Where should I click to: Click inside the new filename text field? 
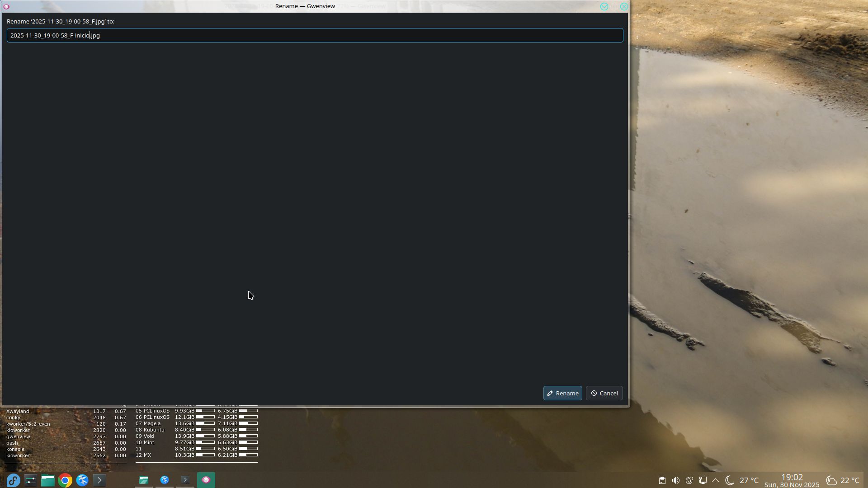315,35
